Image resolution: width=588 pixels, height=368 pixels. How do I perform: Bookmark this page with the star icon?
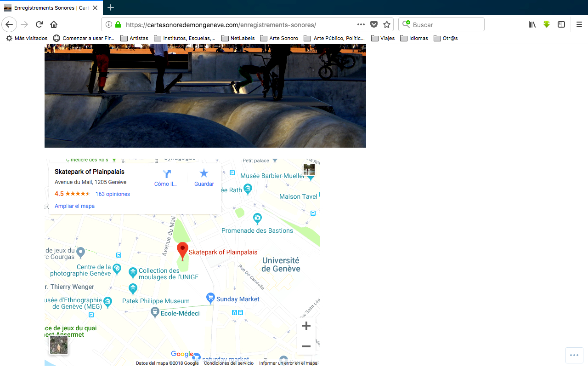[387, 24]
